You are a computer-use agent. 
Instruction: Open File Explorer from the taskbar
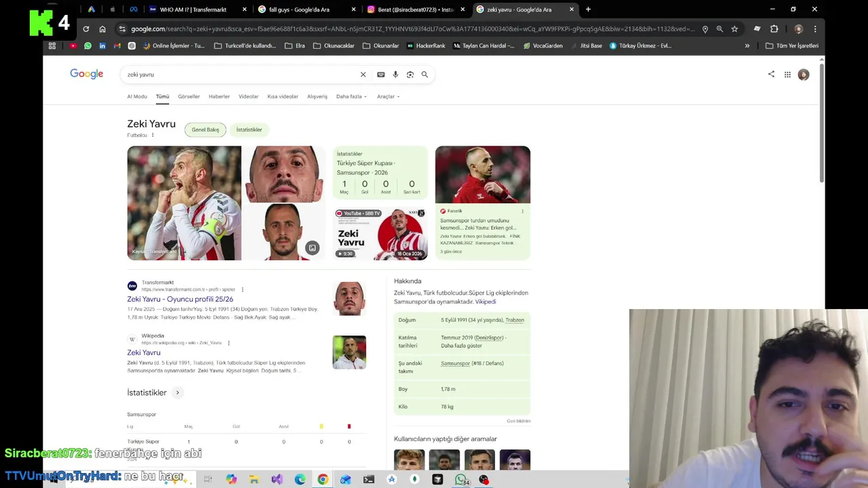coord(254,479)
